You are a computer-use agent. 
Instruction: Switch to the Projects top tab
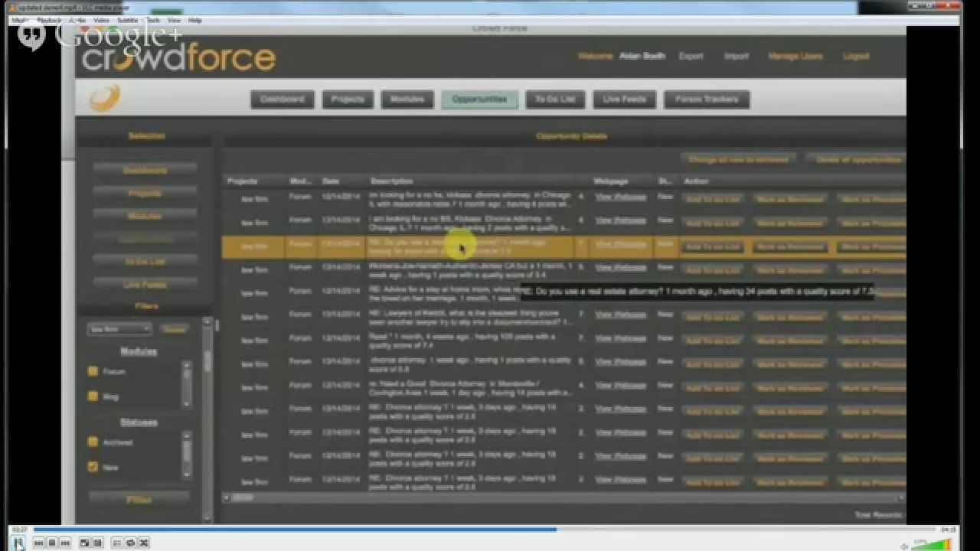point(348,99)
